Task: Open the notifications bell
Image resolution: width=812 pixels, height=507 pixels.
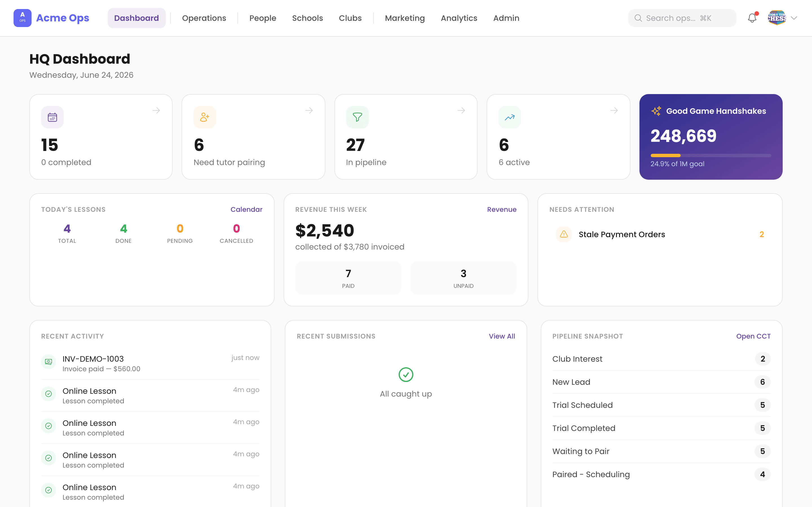Action: pos(752,18)
